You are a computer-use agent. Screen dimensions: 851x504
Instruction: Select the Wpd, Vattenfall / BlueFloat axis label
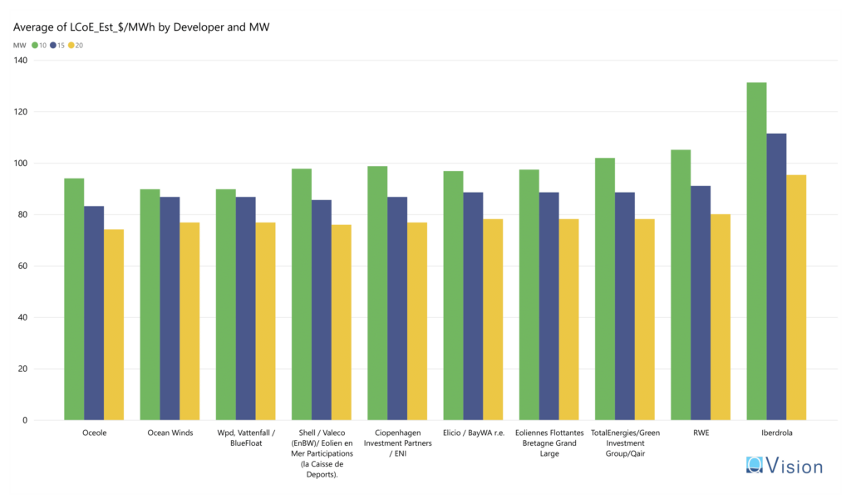click(x=246, y=438)
